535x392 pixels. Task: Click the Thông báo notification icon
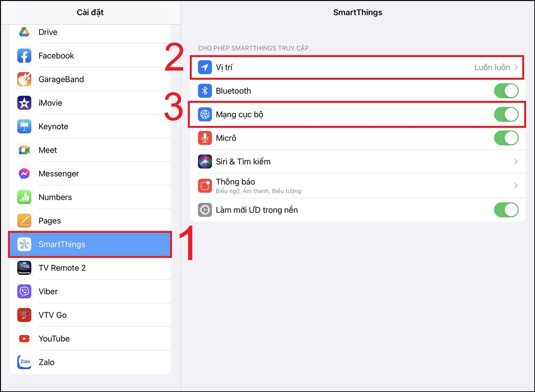tap(205, 186)
